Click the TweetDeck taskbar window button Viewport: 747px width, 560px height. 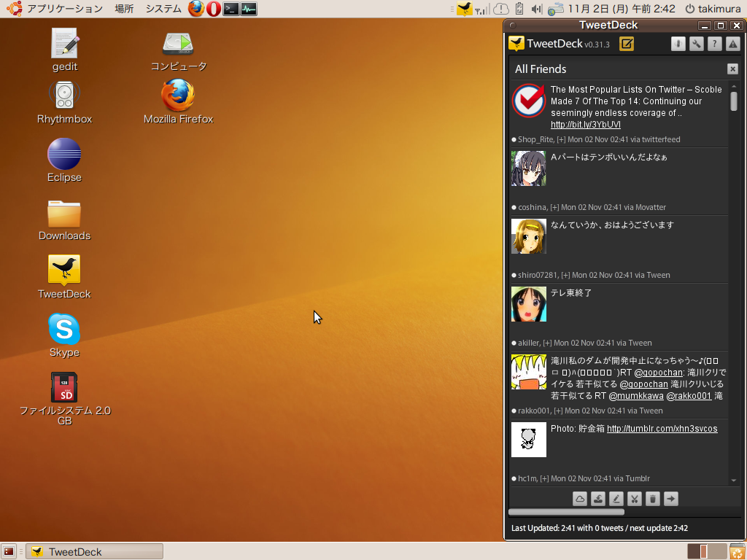(95, 551)
